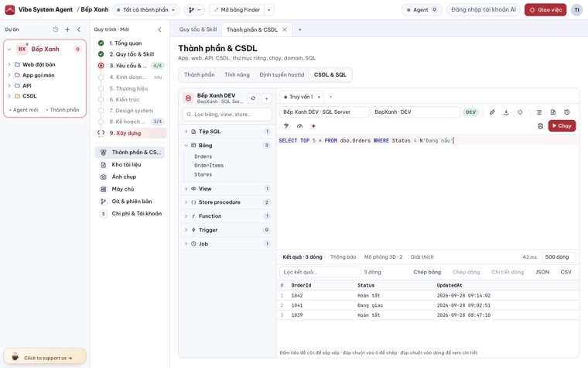Expand the API folder
The image size is (588, 368).
tap(9, 85)
